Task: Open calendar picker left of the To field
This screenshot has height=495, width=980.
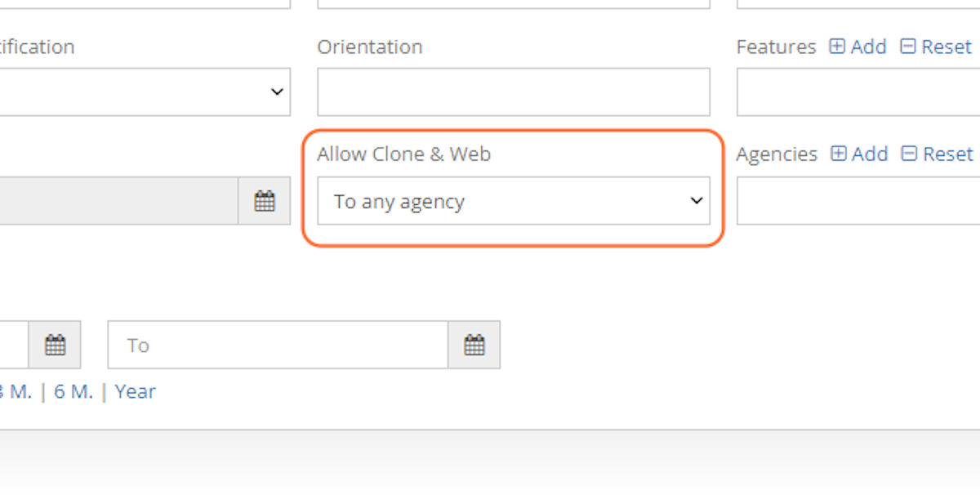Action: coord(55,345)
